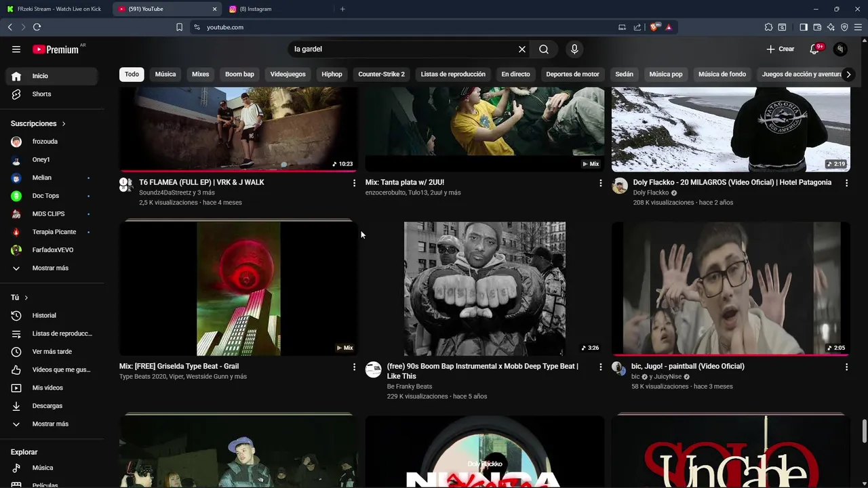Go back in browser history
868x488 pixels.
pos(9,27)
